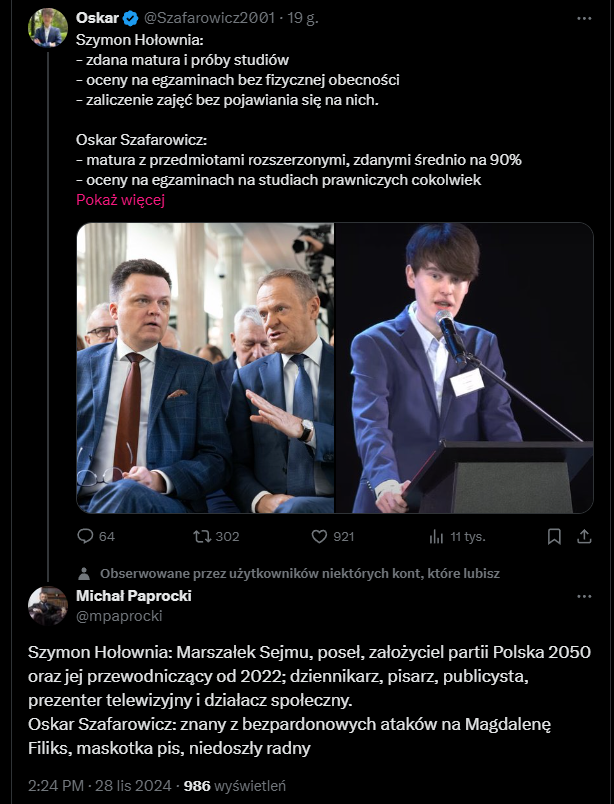This screenshot has height=804, width=614.
Task: Open more options menu on Oskar's tweet
Action: click(x=584, y=18)
